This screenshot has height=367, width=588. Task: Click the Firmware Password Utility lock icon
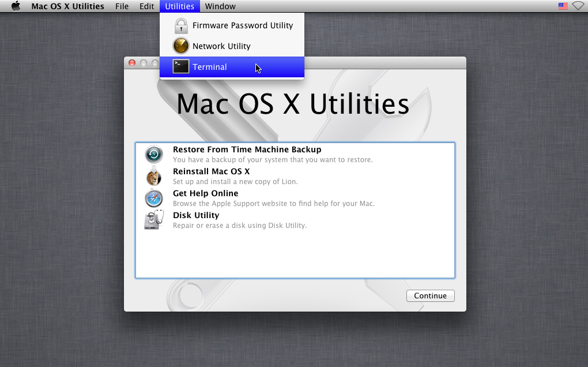pos(181,25)
